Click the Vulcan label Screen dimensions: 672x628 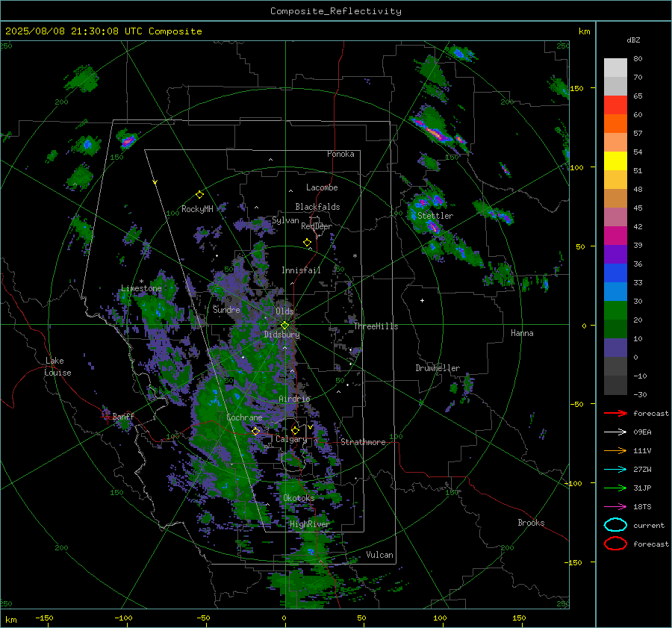(379, 555)
